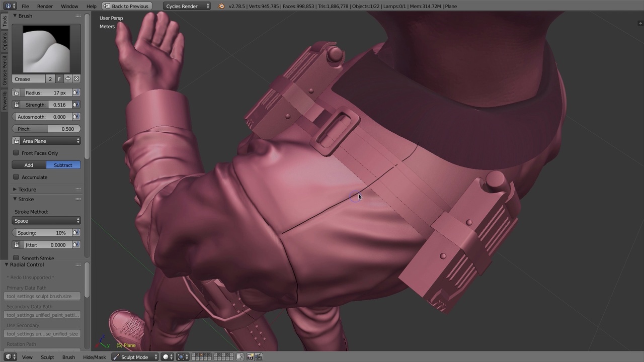Image resolution: width=644 pixels, height=362 pixels.
Task: Click the Radius slider
Action: click(46, 93)
